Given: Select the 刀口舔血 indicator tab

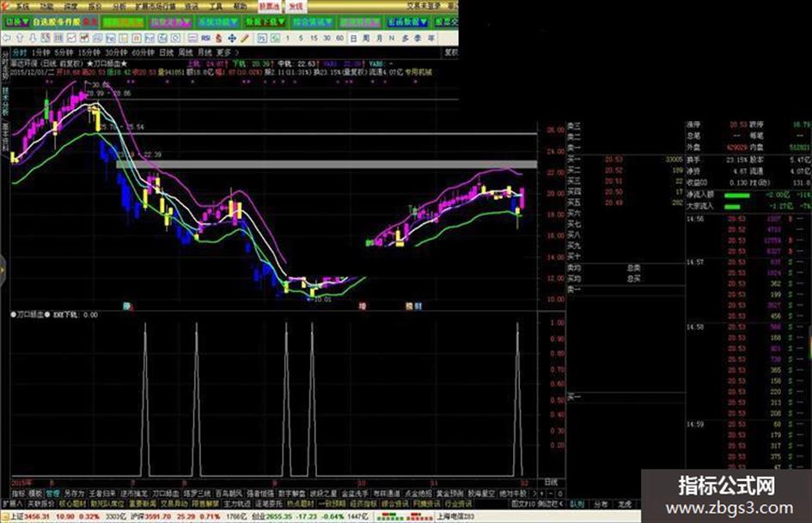Looking at the screenshot, I should (x=165, y=494).
